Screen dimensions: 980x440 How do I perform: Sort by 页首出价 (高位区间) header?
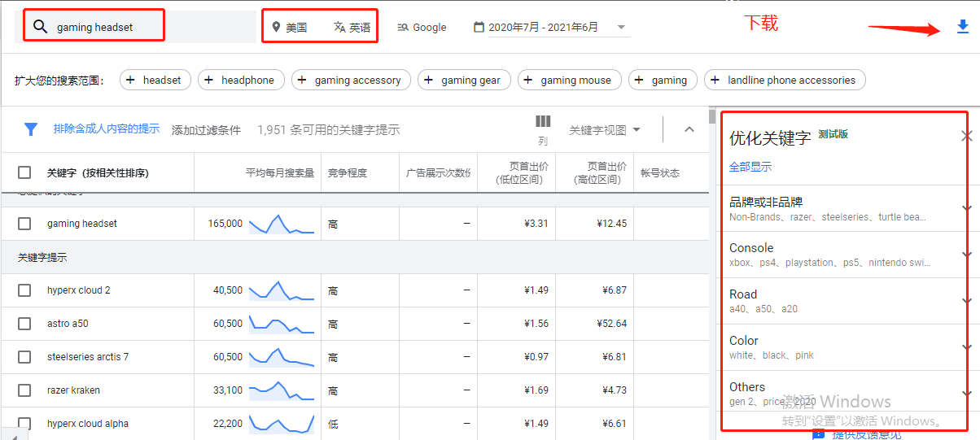[x=600, y=172]
